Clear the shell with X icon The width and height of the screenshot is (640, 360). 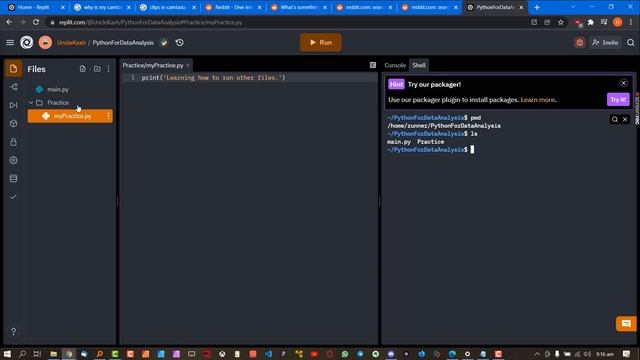pyautogui.click(x=625, y=119)
